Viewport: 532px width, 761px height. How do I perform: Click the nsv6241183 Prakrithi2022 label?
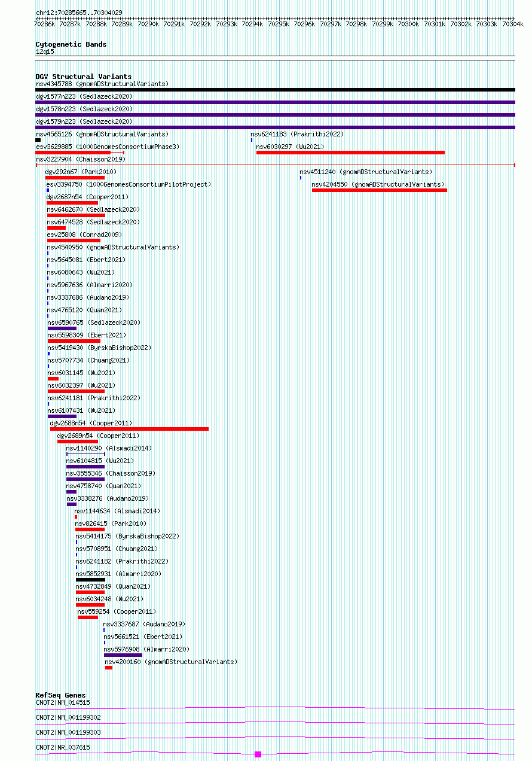297,134
